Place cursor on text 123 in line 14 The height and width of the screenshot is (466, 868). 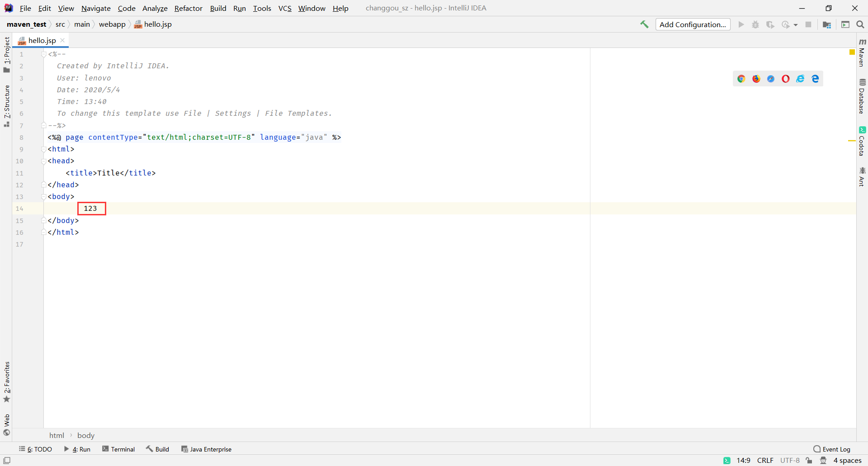[90, 209]
